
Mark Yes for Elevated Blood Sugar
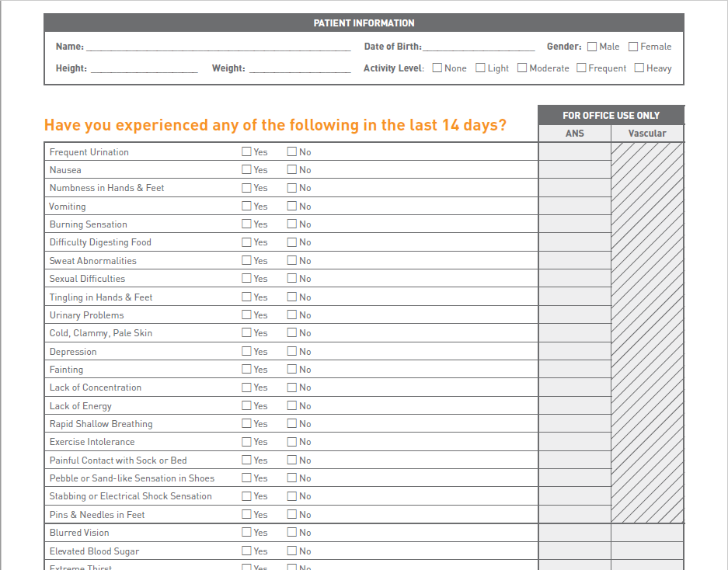[246, 551]
